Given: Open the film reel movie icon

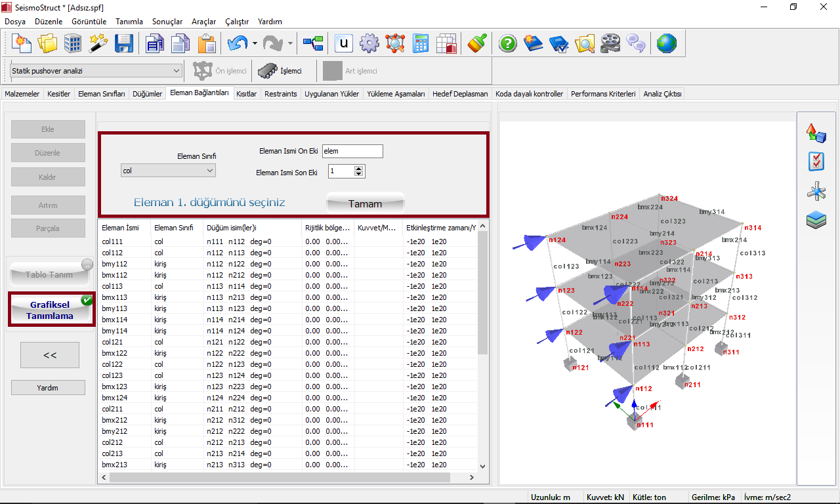Looking at the screenshot, I should [x=610, y=44].
